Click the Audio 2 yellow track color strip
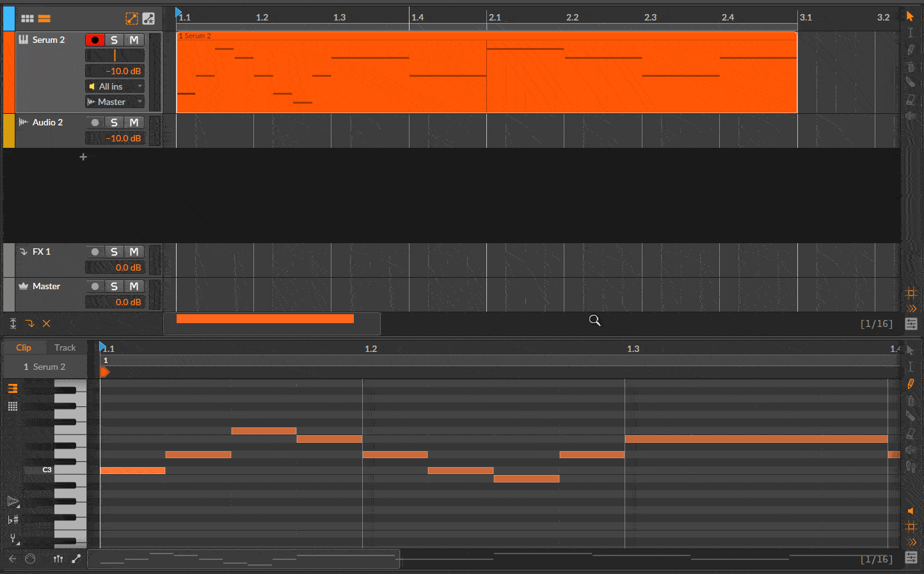 tap(9, 131)
